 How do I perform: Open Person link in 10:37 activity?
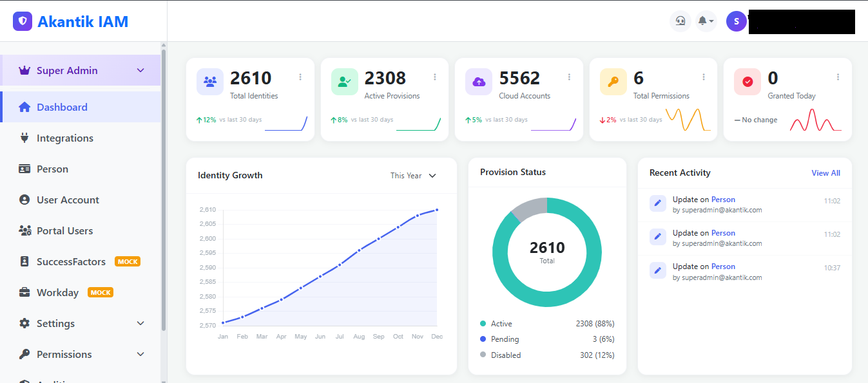(723, 266)
